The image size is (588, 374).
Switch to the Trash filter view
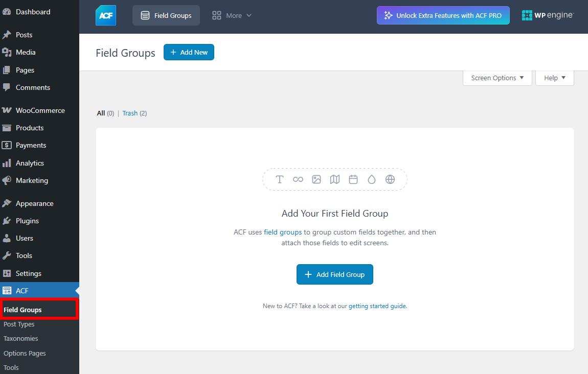pyautogui.click(x=130, y=113)
